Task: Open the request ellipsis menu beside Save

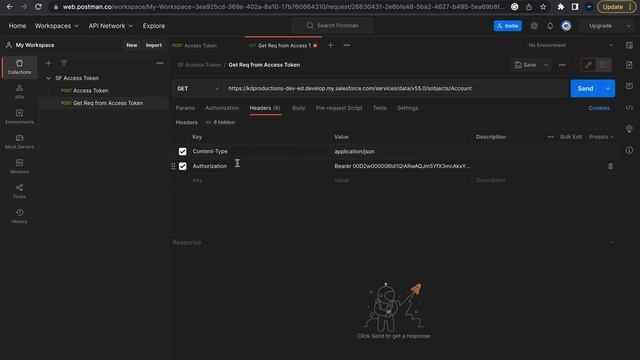Action: 562,65
